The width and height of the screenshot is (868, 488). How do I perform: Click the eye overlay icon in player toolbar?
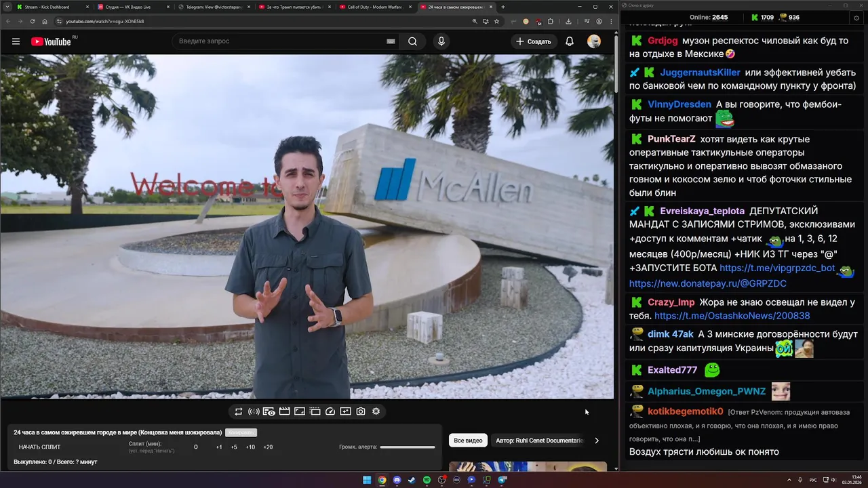[x=269, y=411]
